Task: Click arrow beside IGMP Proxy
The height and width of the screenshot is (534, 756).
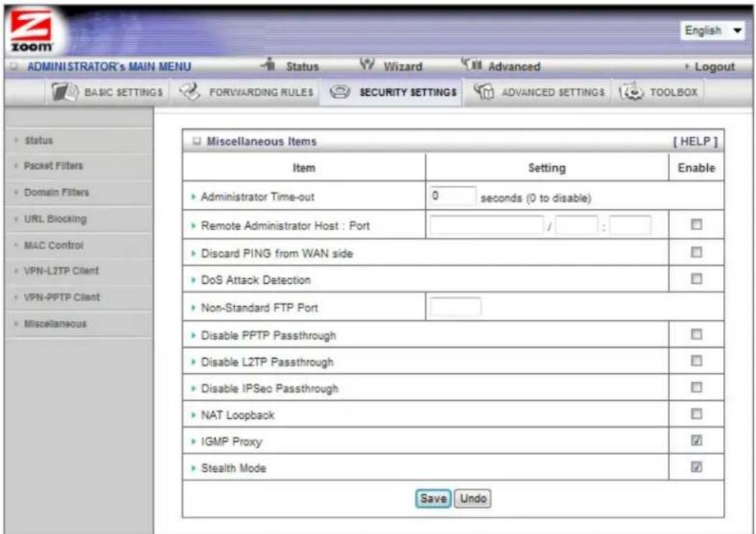Action: (193, 441)
